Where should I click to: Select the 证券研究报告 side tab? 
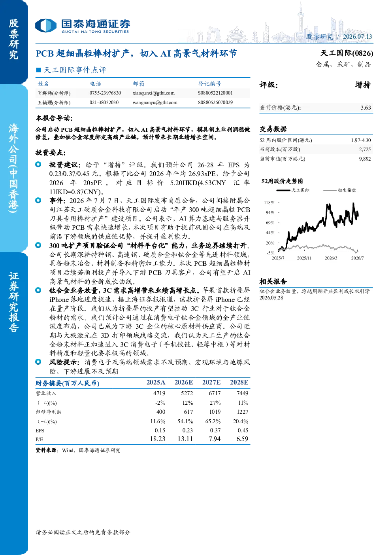(14, 302)
